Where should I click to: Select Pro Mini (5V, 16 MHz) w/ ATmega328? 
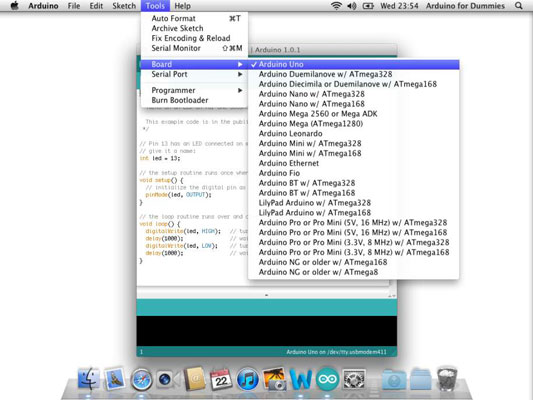click(354, 223)
